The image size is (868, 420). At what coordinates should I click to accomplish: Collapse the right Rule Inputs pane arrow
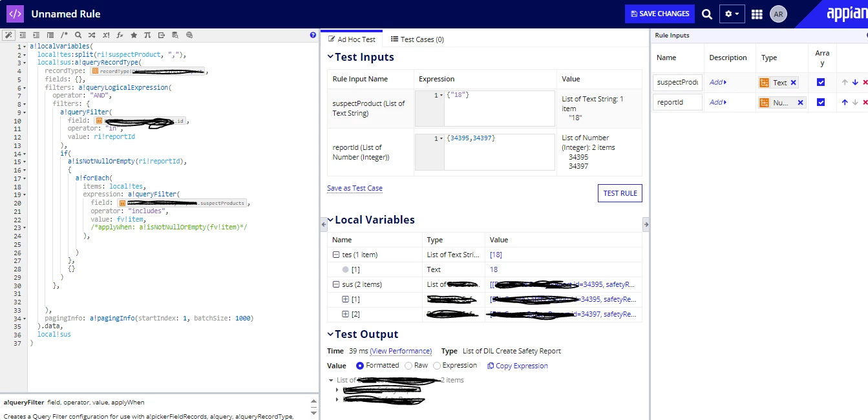646,224
